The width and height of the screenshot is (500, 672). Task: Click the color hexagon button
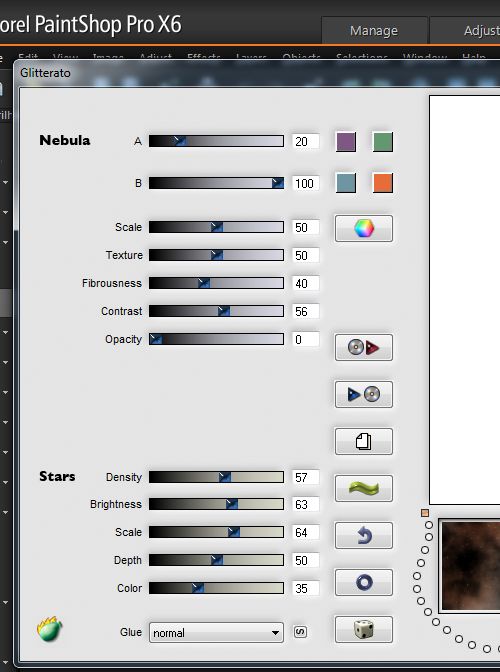(x=363, y=228)
